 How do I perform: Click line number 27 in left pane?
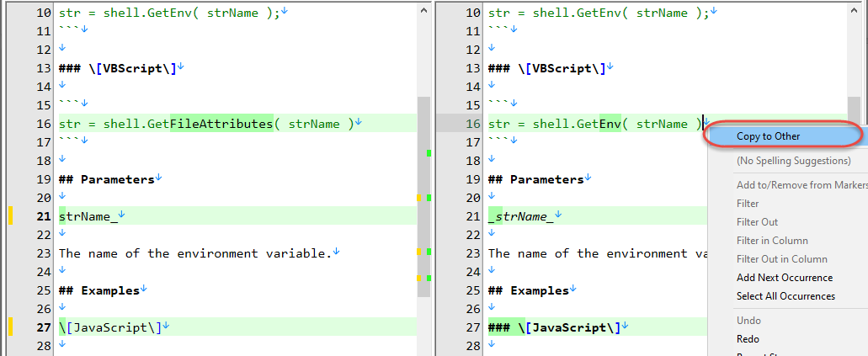(44, 327)
